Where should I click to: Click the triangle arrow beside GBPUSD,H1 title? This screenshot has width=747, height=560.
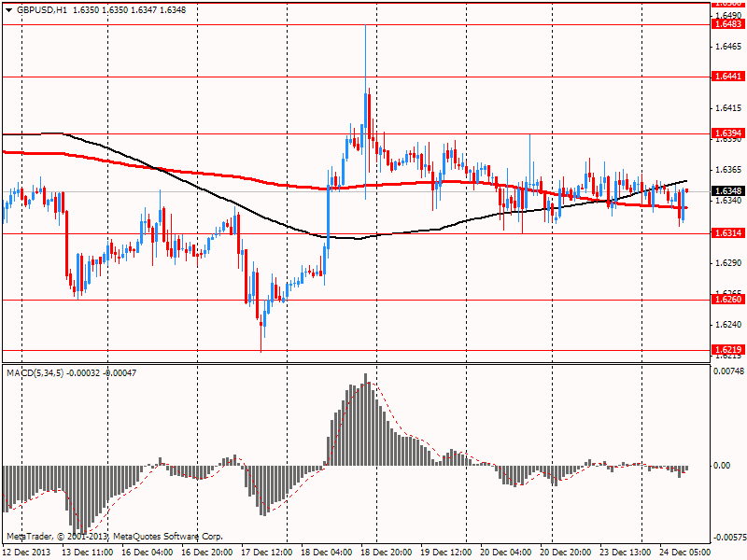tap(8, 7)
